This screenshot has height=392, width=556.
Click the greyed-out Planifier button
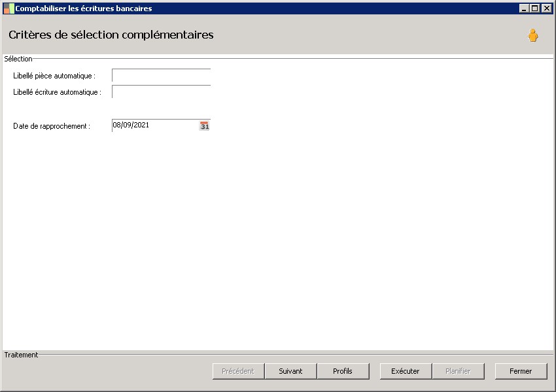(458, 371)
